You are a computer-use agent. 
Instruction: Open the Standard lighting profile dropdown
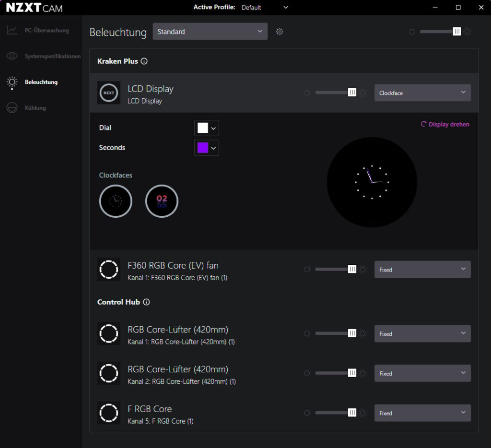tap(210, 31)
